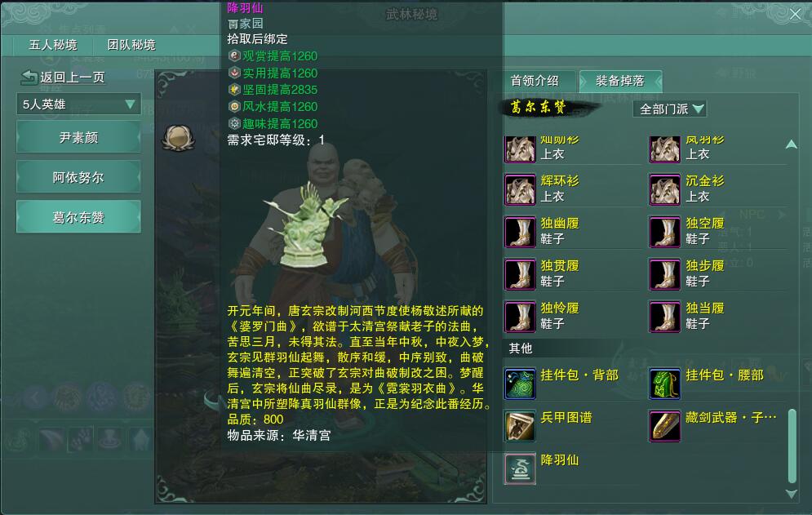Click the 沉金衫 armor icon
The width and height of the screenshot is (812, 515).
tap(665, 189)
